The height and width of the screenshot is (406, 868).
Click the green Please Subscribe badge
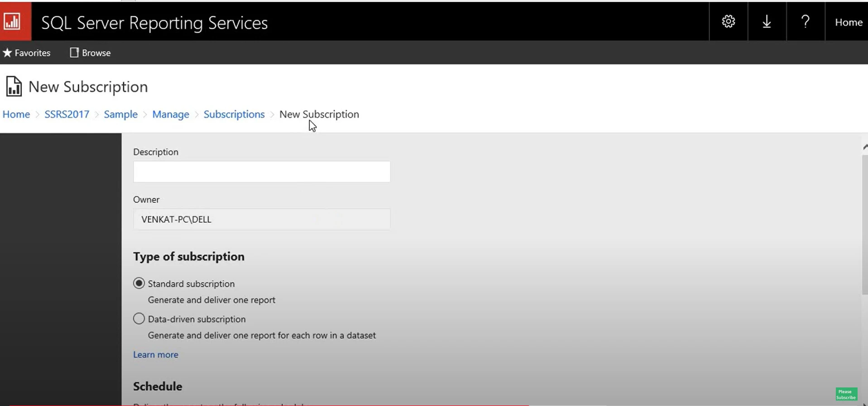click(x=846, y=394)
